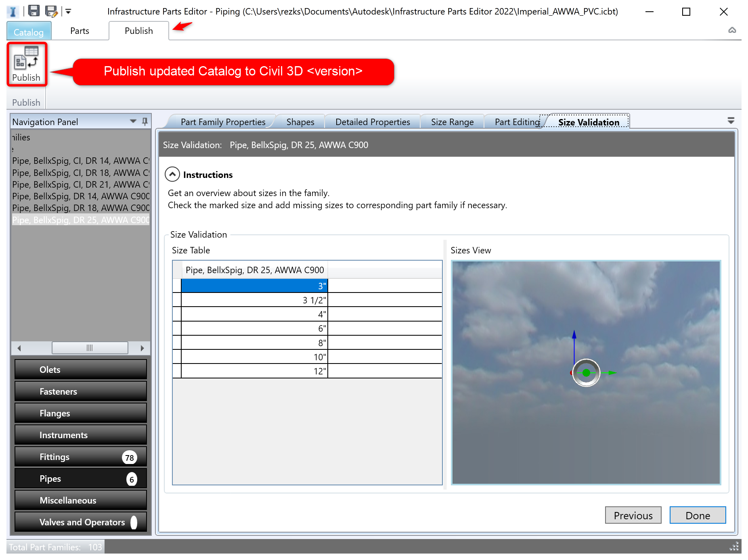This screenshot has width=748, height=560.
Task: Click the Save icon in the title bar
Action: pos(34,11)
